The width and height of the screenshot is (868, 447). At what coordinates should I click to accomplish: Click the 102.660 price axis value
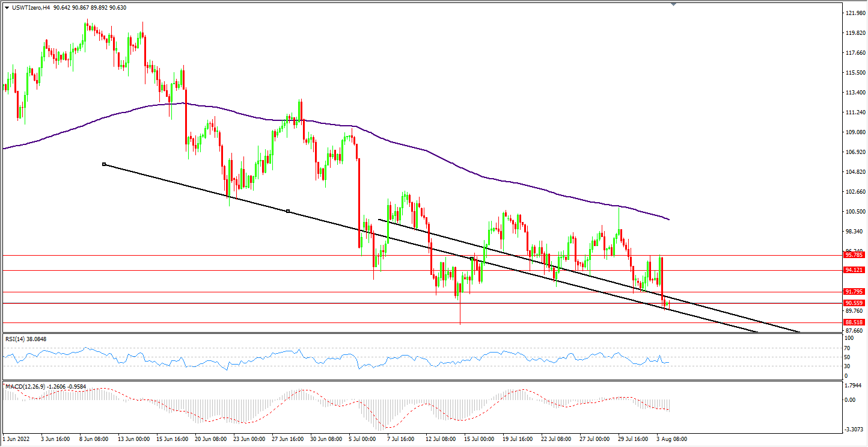tap(855, 192)
